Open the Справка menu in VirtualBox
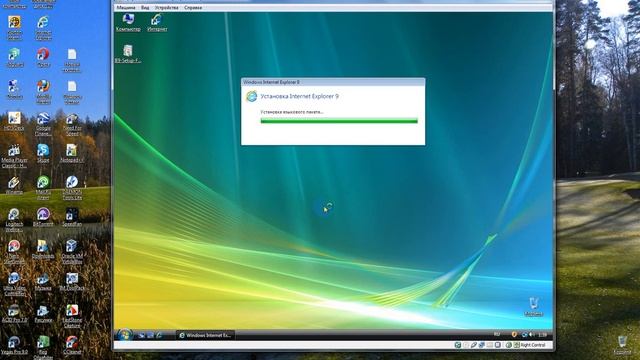 [193, 7]
